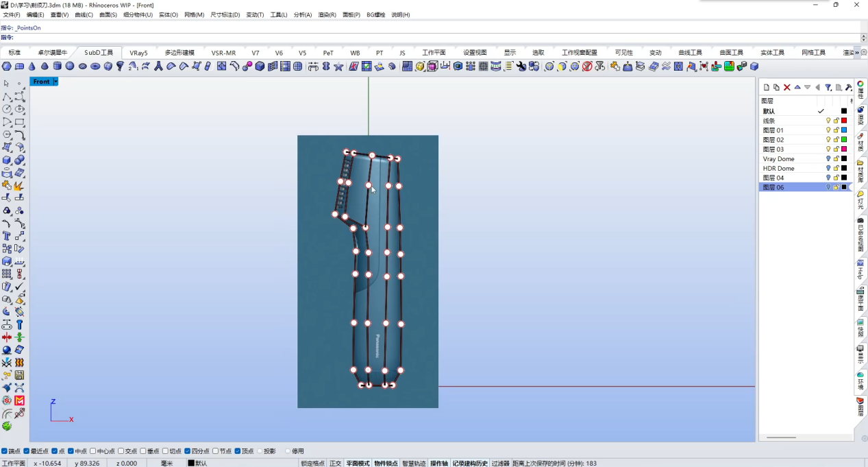Viewport: 868px width, 467px height.
Task: Open the Layers (图层) side panel tab
Action: pos(860,407)
